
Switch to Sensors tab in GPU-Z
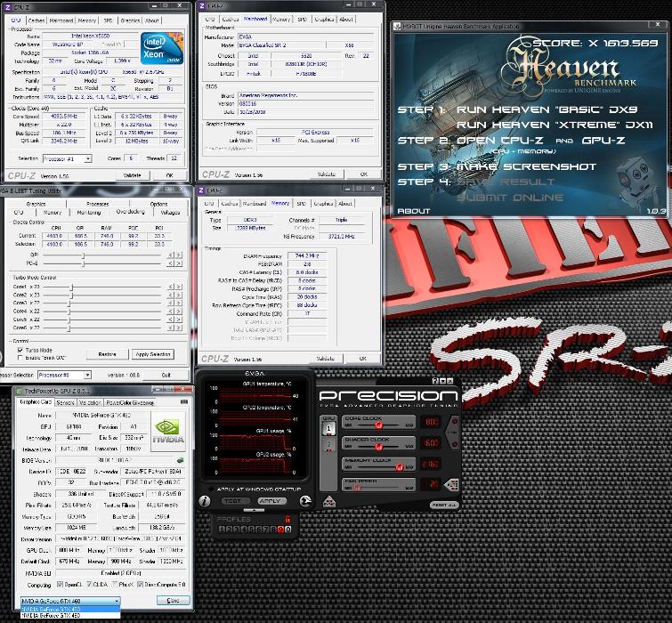click(x=65, y=402)
